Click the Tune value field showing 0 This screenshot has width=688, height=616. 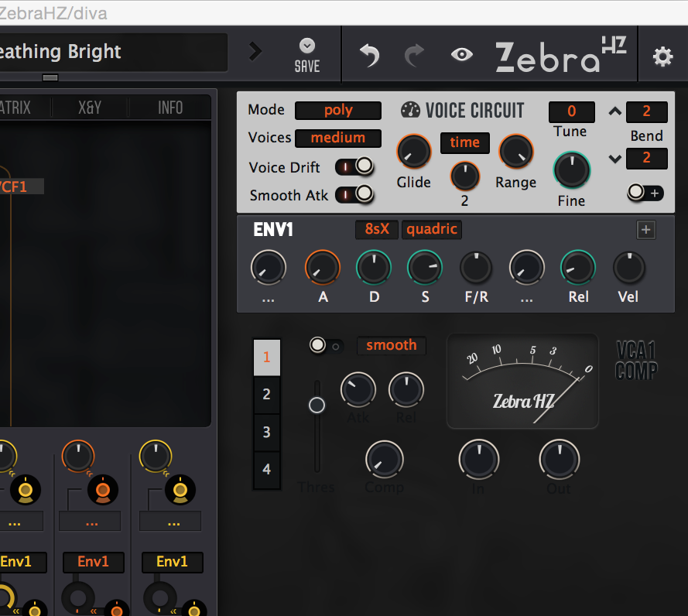click(x=571, y=112)
